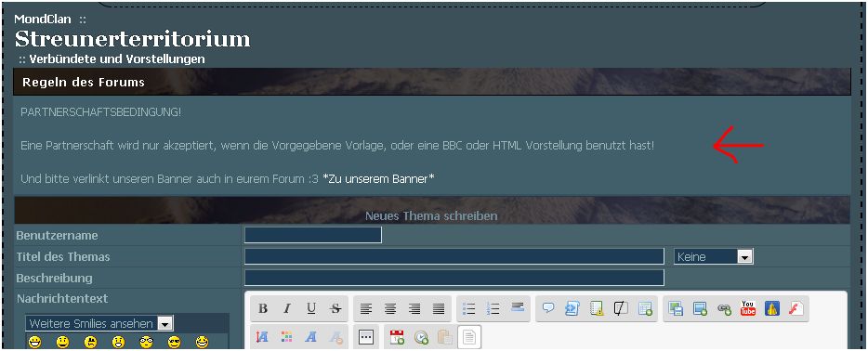Insert the current time
The height and width of the screenshot is (351, 868).
421,337
